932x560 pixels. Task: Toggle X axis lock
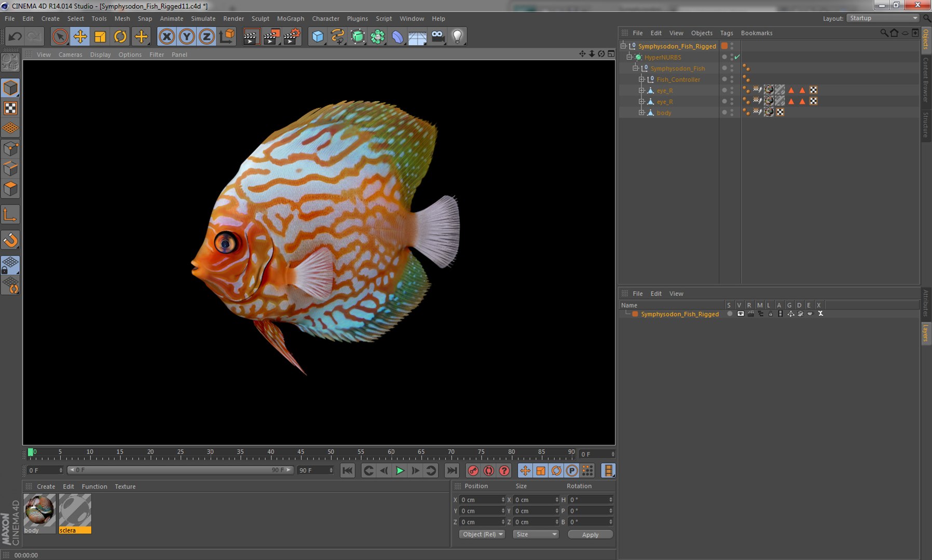167,36
